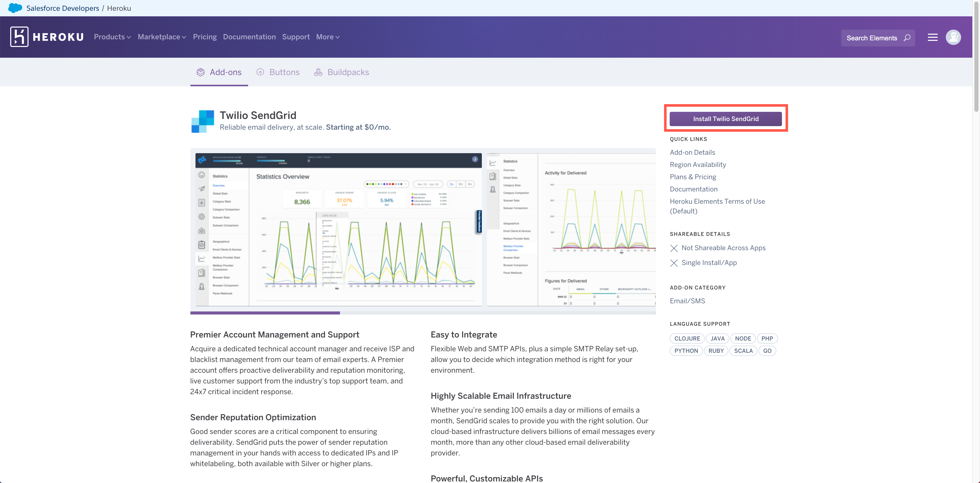This screenshot has height=483, width=980.
Task: Click the Heroku logo
Action: (x=47, y=37)
